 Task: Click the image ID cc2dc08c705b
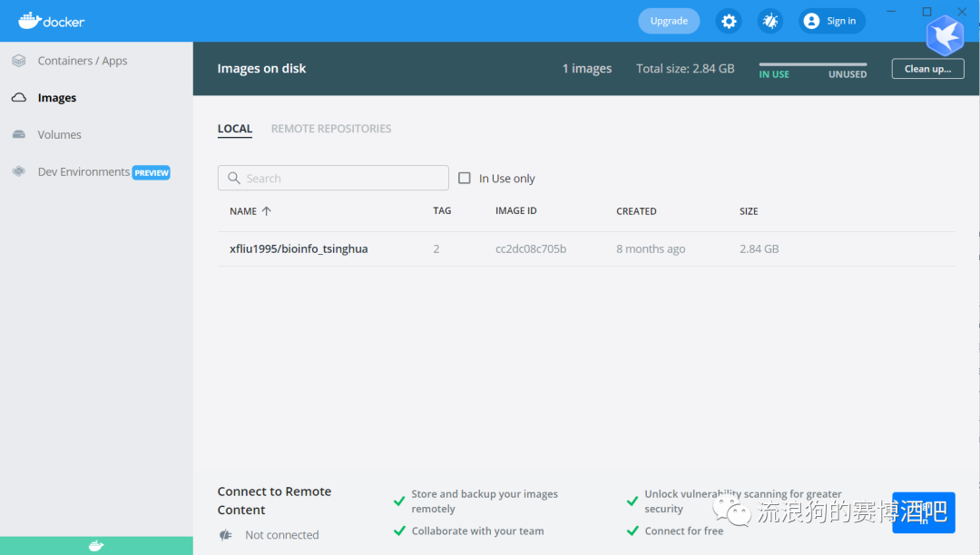coord(531,249)
